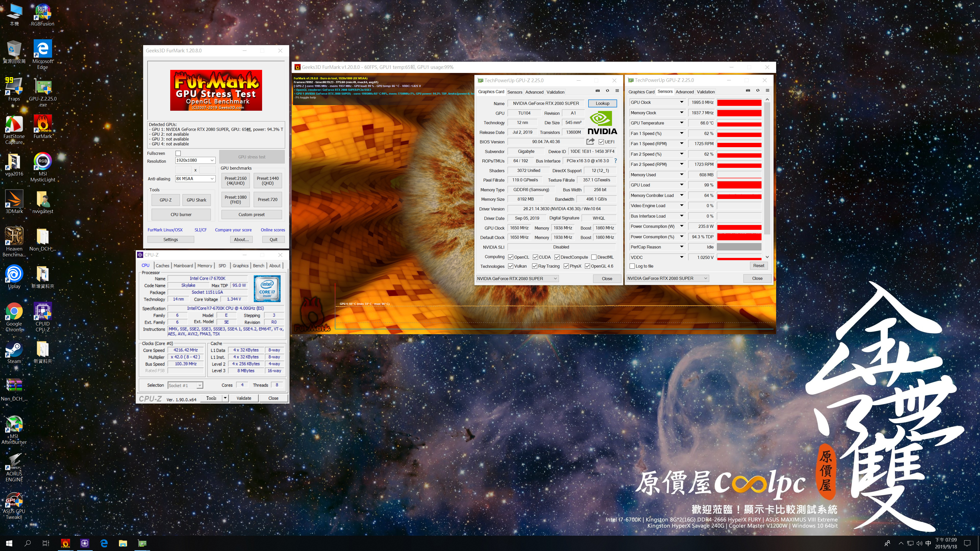The height and width of the screenshot is (551, 980).
Task: Open MSI Afterburner desktop icon
Action: click(x=14, y=430)
